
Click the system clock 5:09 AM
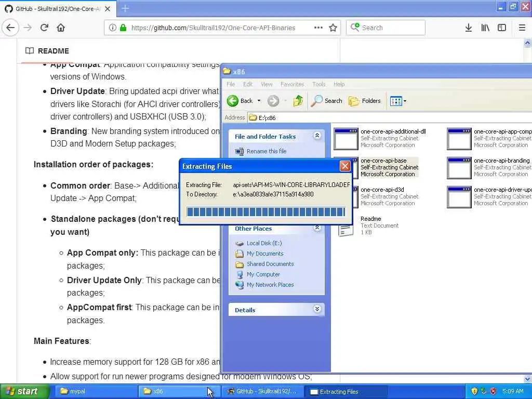click(513, 391)
